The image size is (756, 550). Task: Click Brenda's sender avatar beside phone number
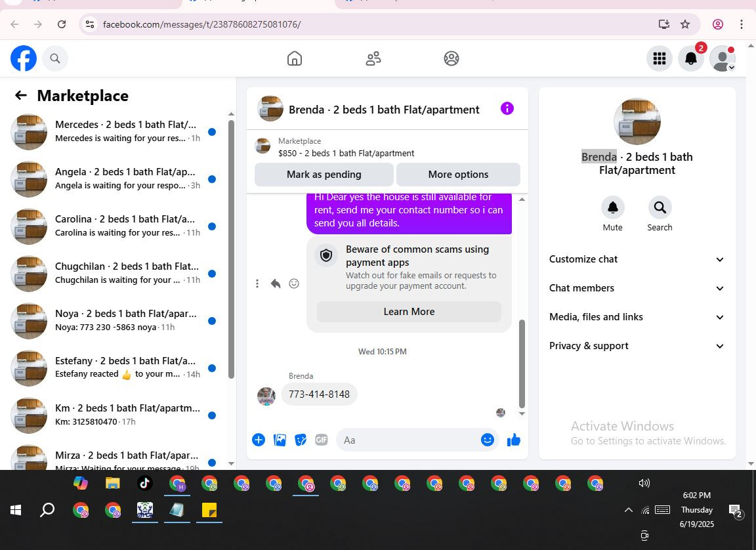point(266,396)
